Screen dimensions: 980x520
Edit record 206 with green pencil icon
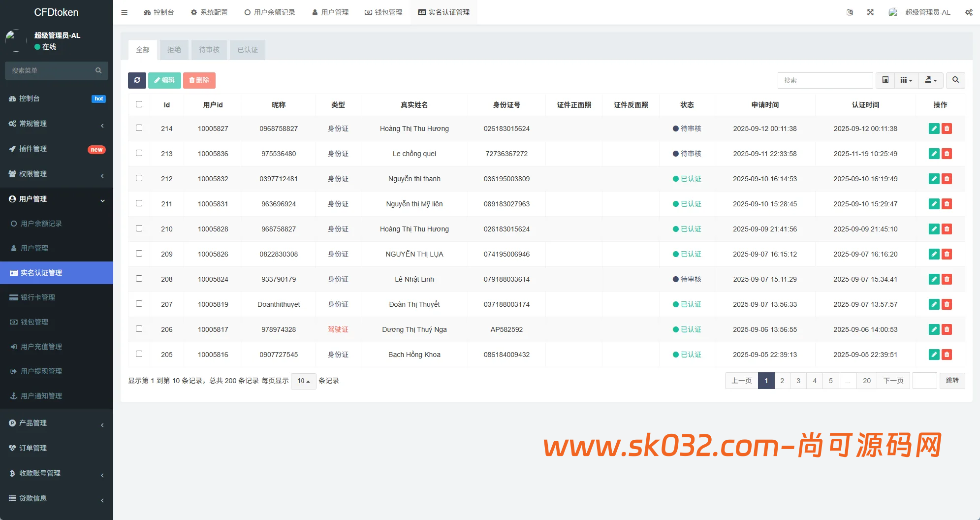click(x=934, y=330)
